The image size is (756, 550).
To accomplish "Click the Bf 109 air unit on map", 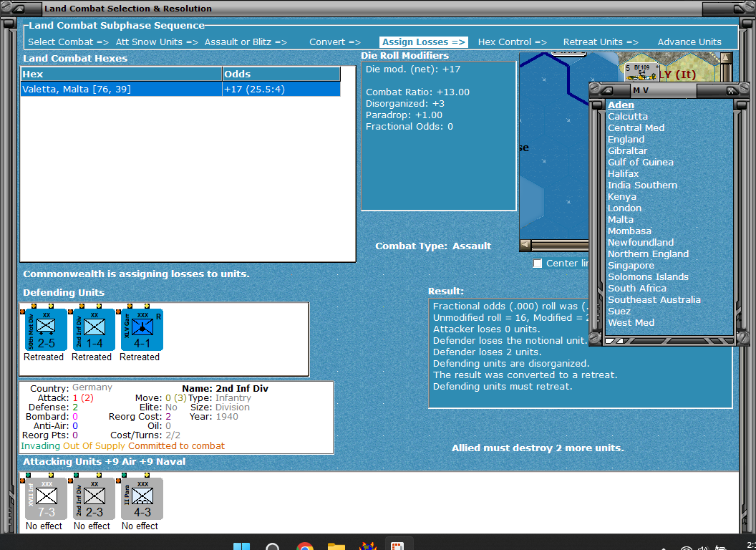I will pos(641,72).
